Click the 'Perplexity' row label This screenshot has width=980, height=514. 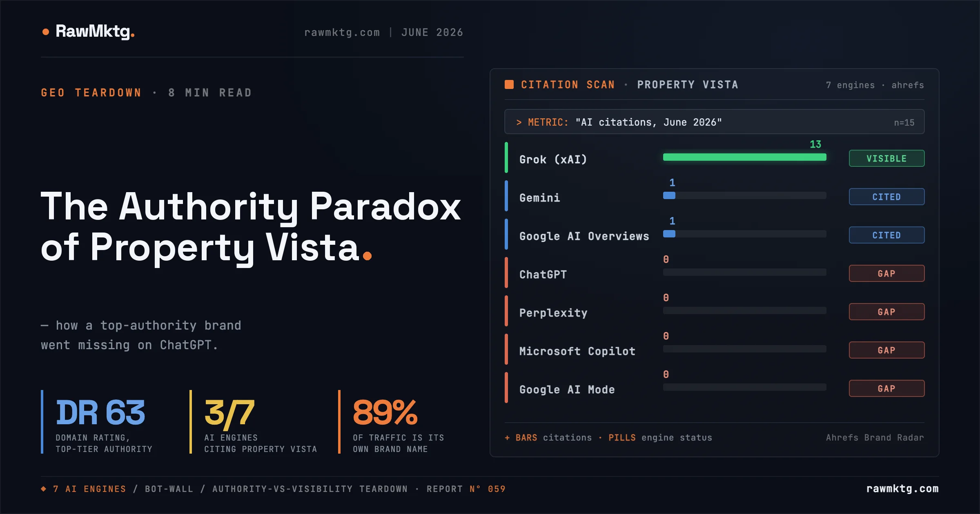tap(553, 313)
